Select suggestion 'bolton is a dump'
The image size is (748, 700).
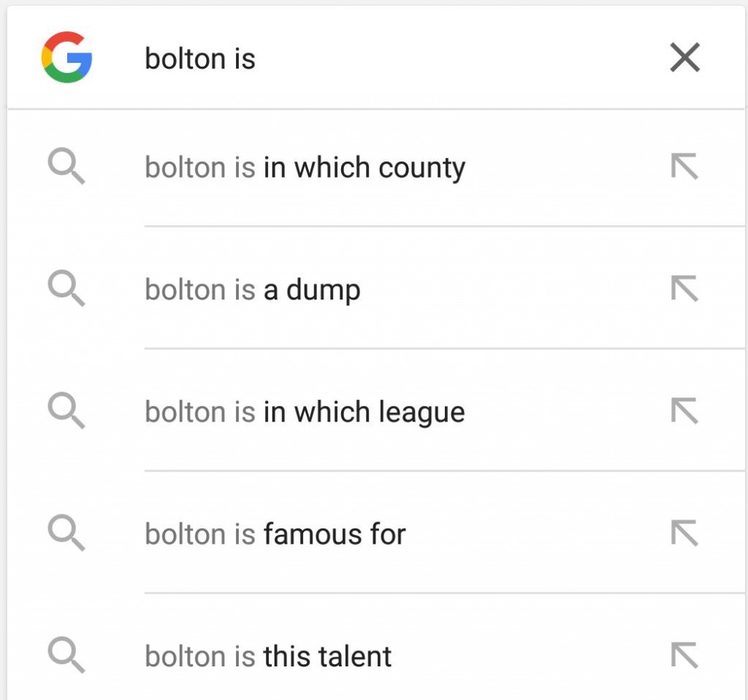(376, 289)
